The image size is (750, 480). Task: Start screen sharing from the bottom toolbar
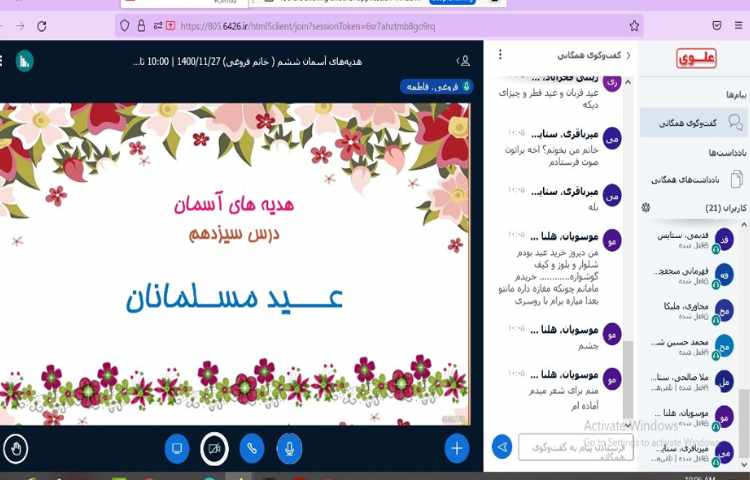pos(177,448)
